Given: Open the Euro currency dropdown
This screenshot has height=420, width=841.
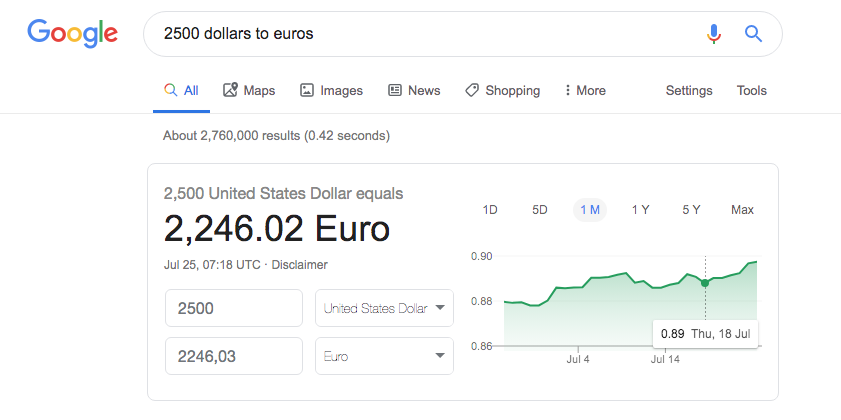Looking at the screenshot, I should click(385, 356).
